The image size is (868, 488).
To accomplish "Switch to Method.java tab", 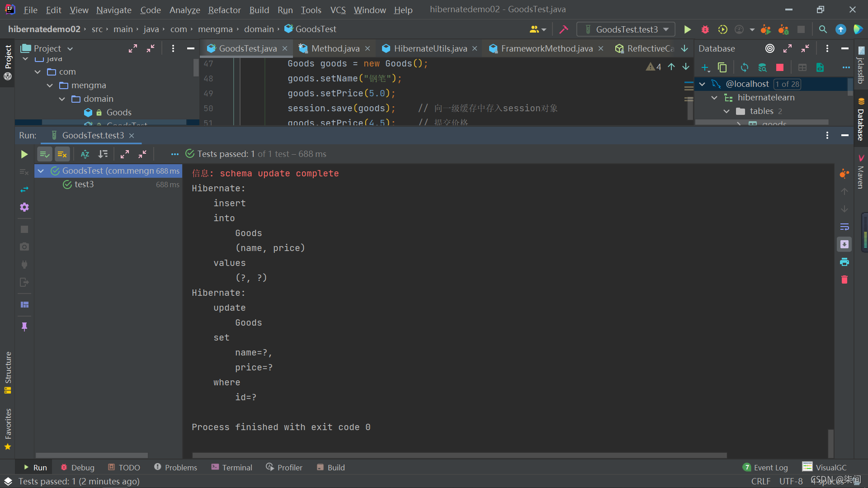I will tap(335, 48).
